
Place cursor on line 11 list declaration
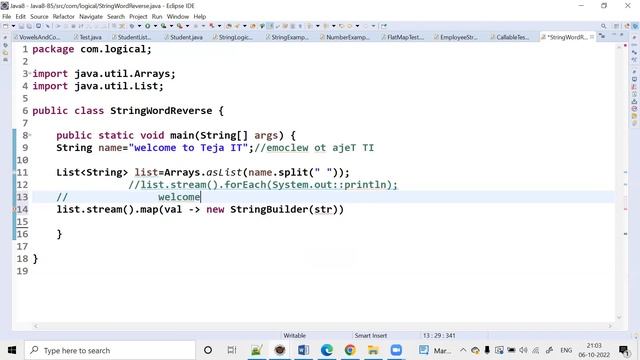pos(203,172)
